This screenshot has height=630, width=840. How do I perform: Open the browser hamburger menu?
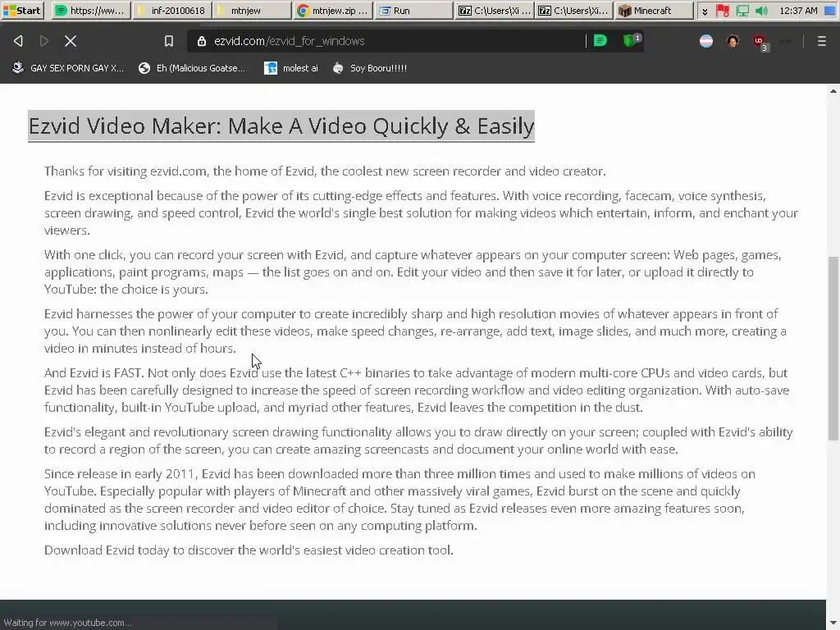821,41
